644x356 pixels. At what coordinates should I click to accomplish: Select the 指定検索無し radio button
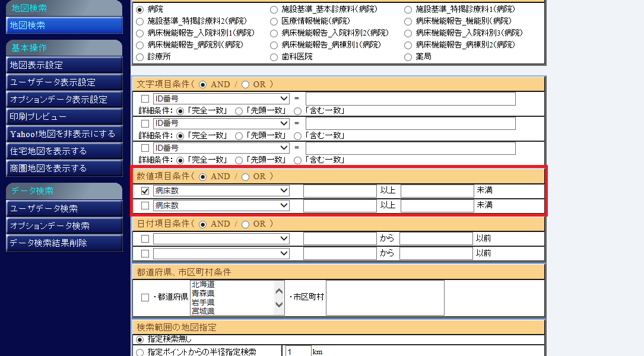pyautogui.click(x=140, y=339)
